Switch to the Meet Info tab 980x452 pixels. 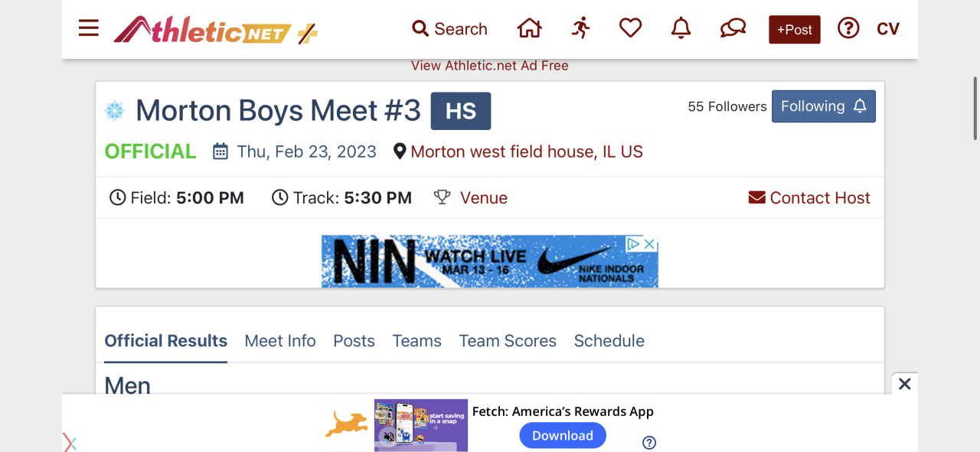tap(280, 341)
